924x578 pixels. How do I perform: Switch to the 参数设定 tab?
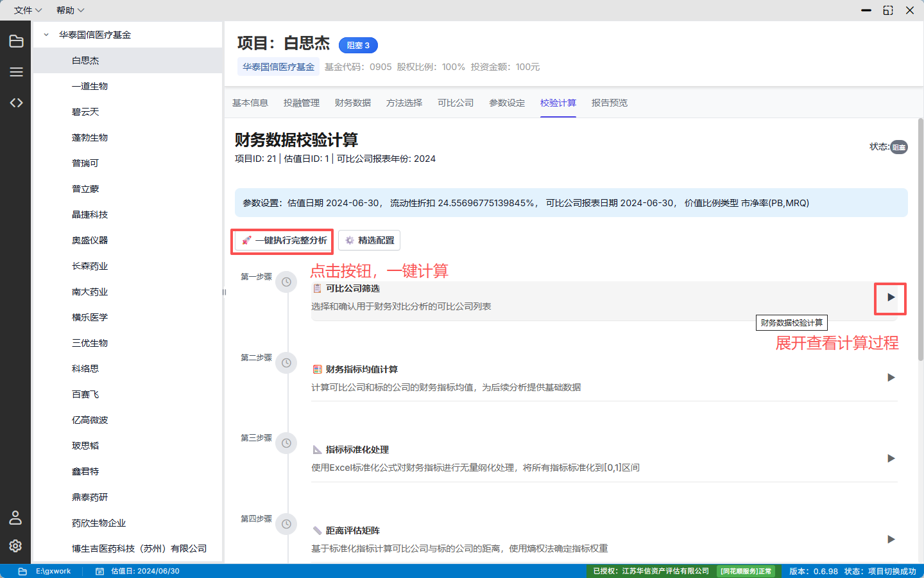[507, 103]
